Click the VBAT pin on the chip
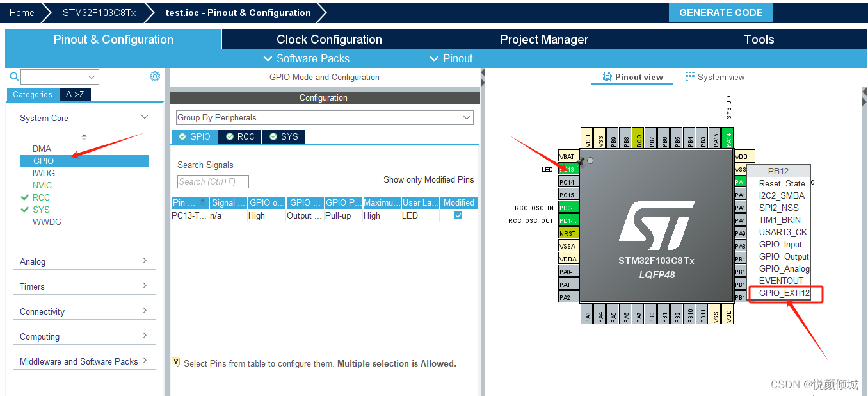The width and height of the screenshot is (868, 396). [568, 156]
